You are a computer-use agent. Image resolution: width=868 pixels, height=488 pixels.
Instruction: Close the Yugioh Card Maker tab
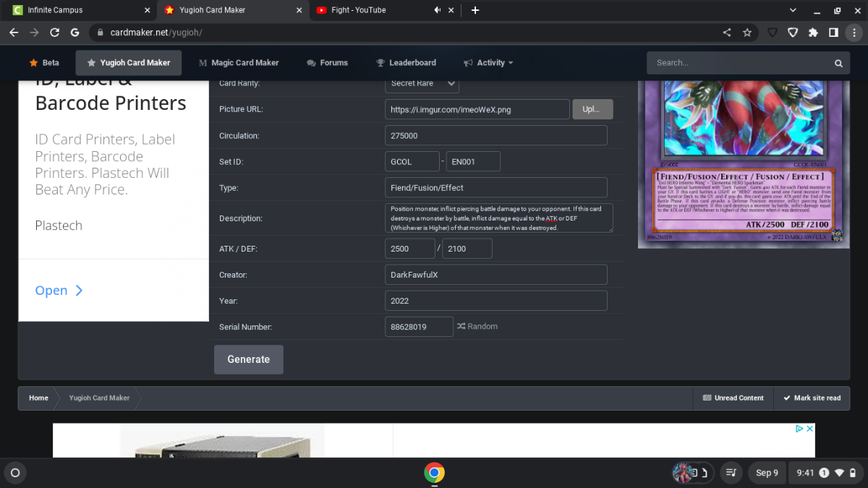click(x=299, y=10)
